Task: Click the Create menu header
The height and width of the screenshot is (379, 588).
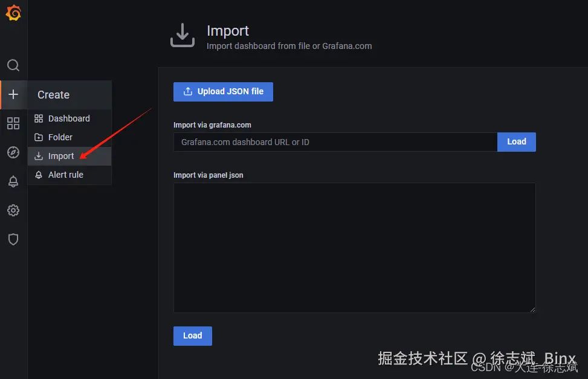Action: 69,95
